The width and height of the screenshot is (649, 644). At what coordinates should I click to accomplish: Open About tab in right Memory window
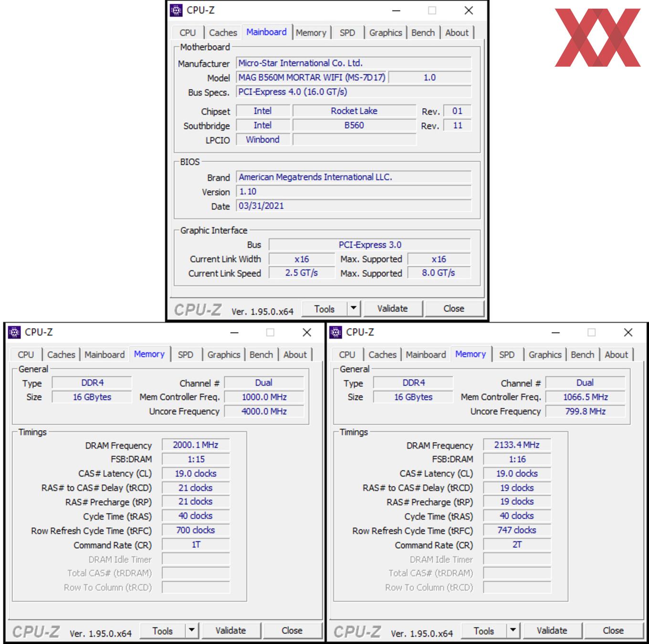coord(616,354)
